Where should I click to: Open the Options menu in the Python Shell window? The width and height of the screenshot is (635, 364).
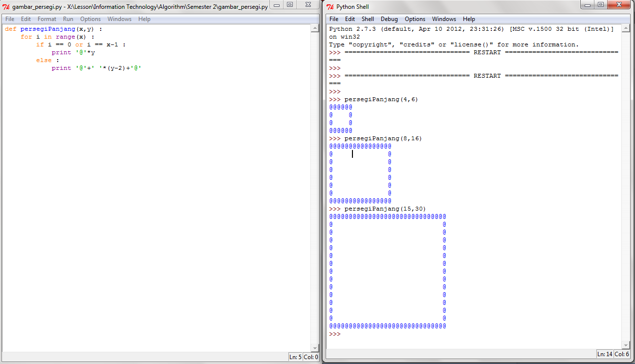(415, 19)
